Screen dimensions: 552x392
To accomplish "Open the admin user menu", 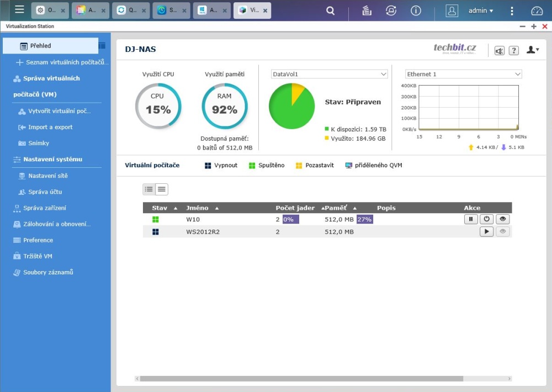I will pyautogui.click(x=480, y=10).
